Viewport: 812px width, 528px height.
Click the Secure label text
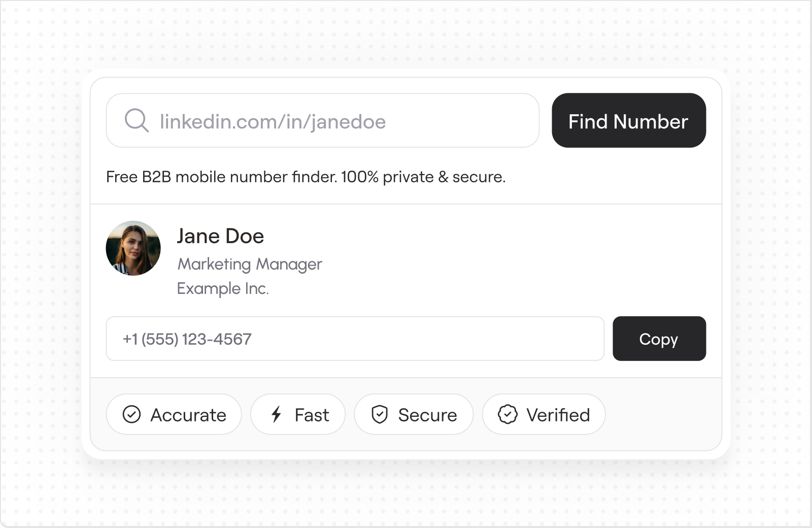click(x=427, y=415)
